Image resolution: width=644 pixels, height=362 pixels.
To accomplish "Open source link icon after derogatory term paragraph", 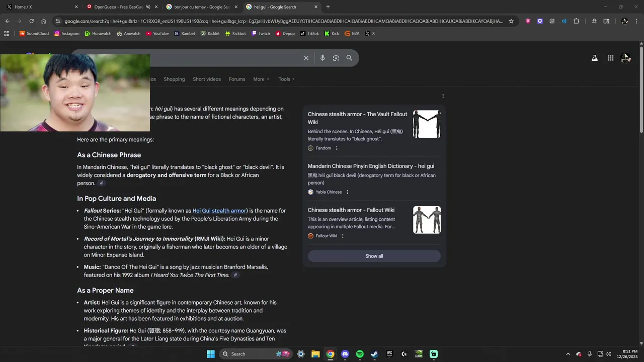I will tap(102, 184).
